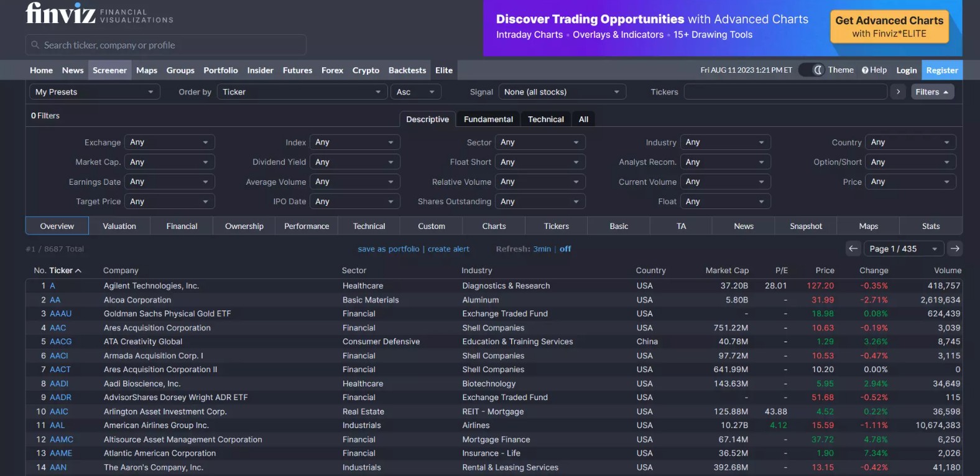Switch to Performance view tab
Viewport: 980px width, 476px height.
tap(307, 226)
